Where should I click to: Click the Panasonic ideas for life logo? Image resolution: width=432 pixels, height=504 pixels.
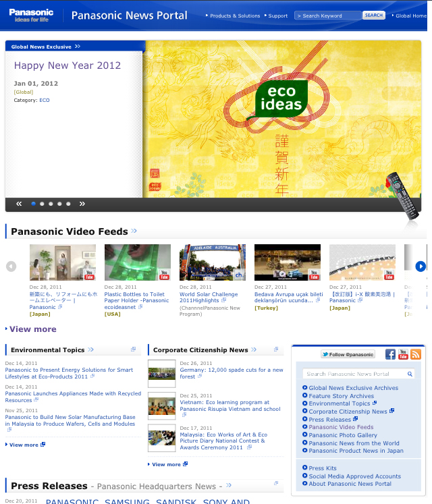(x=31, y=16)
